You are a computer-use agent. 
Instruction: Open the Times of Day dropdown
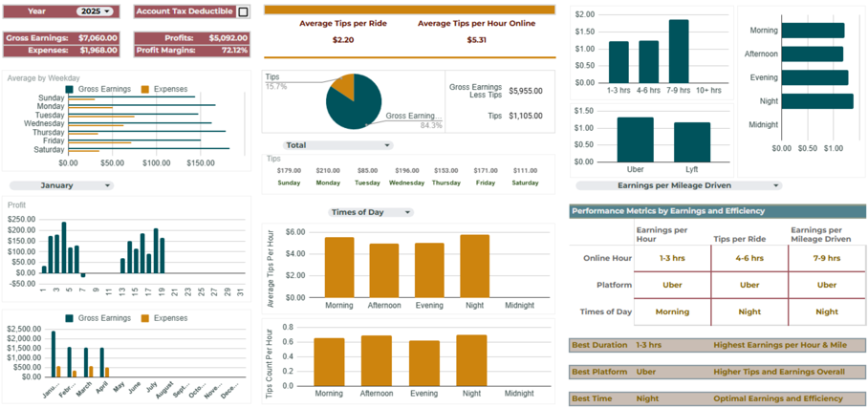[371, 212]
